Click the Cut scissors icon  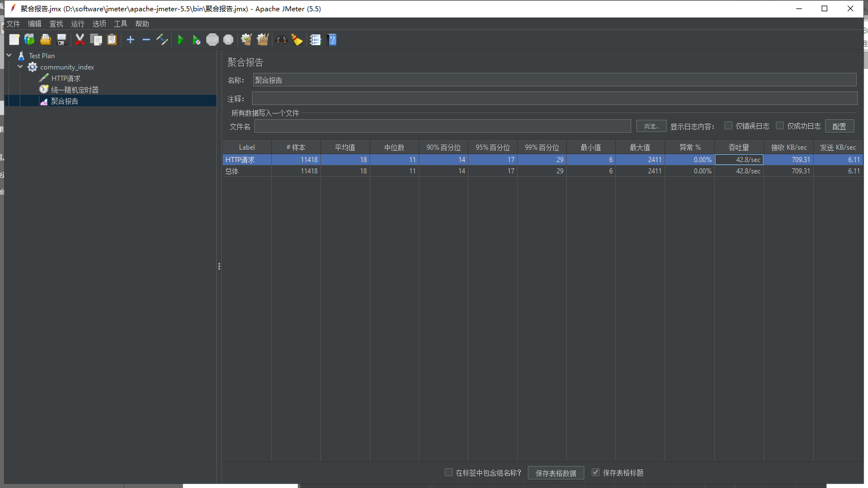[80, 40]
